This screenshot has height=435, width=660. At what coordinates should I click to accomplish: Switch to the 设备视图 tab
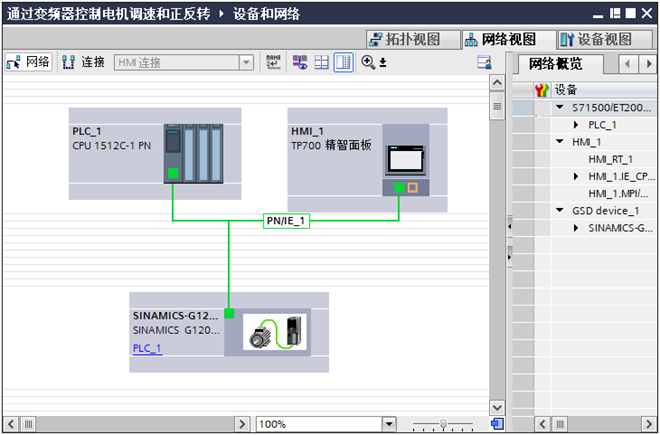tap(604, 40)
